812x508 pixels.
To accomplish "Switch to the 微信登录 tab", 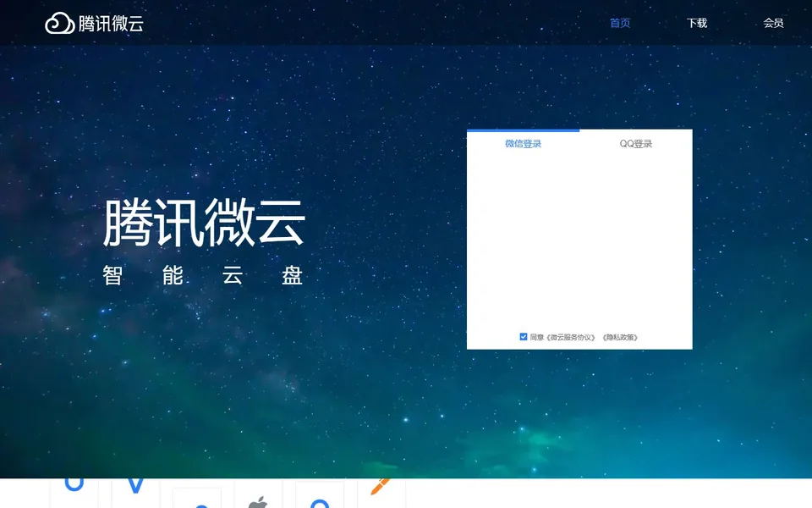I will tap(523, 144).
